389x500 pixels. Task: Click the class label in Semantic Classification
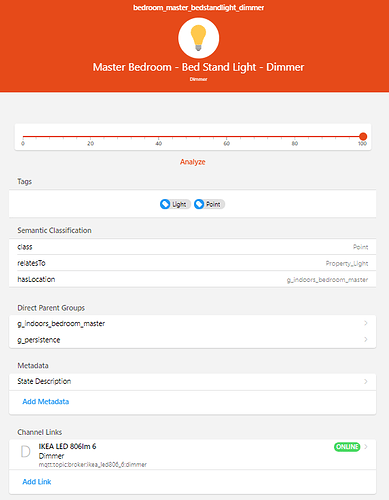click(x=25, y=247)
